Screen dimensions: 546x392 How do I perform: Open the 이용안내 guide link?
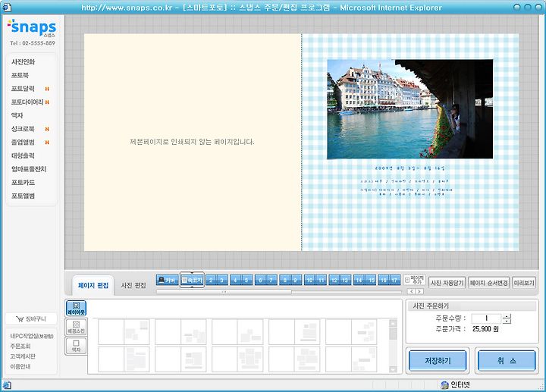tap(20, 366)
